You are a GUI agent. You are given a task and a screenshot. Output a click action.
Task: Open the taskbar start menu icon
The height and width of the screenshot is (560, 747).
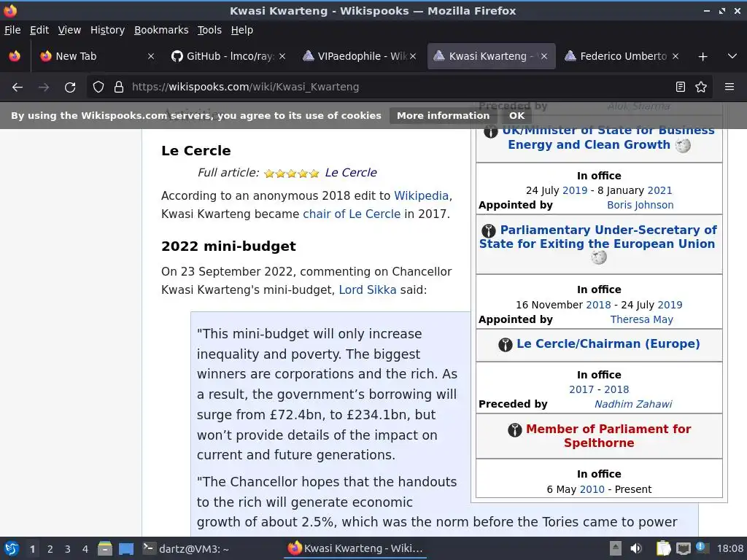coord(12,548)
